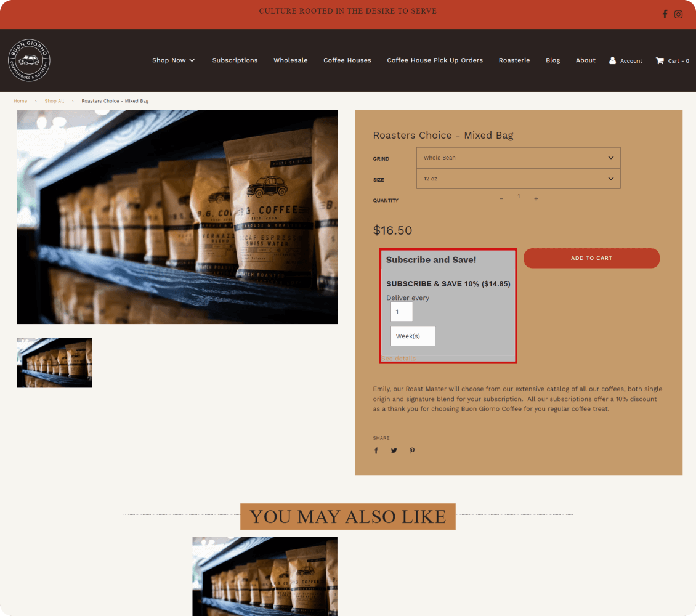
Task: Open Instagram icon in top banner
Action: pyautogui.click(x=678, y=14)
